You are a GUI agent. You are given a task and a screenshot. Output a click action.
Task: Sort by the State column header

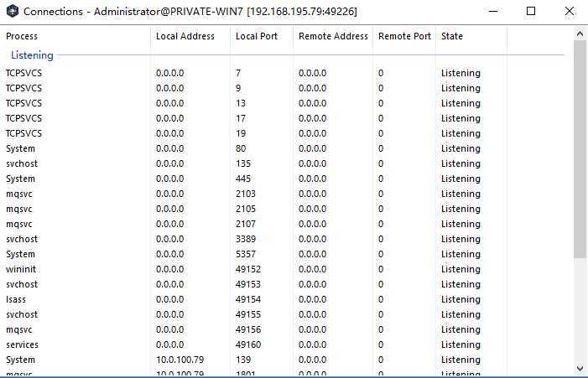click(471, 36)
